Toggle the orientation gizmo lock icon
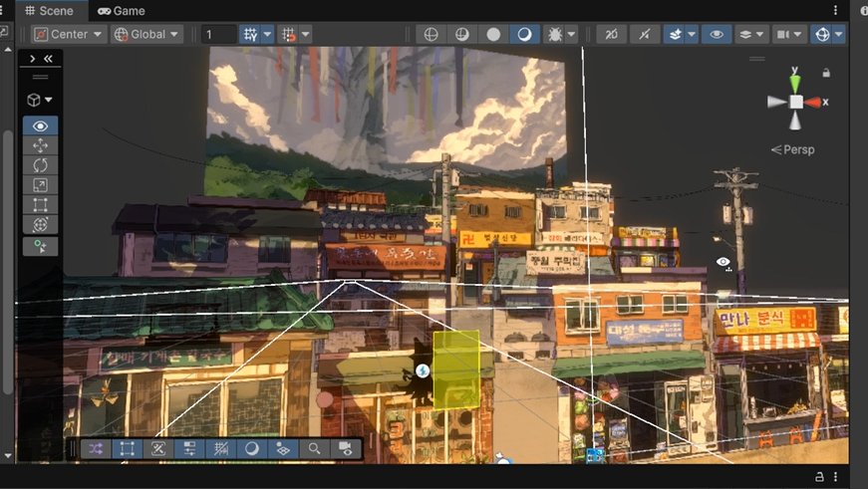This screenshot has height=489, width=868. tap(826, 73)
